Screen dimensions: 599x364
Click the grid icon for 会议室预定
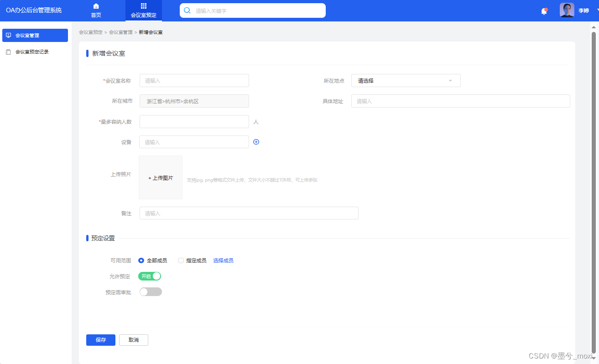click(x=144, y=6)
